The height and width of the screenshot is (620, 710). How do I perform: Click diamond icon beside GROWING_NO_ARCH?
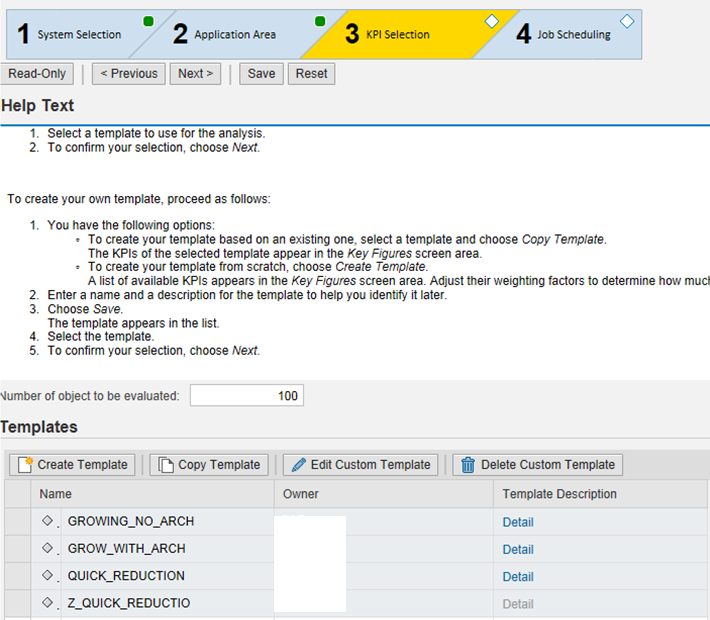(x=47, y=521)
